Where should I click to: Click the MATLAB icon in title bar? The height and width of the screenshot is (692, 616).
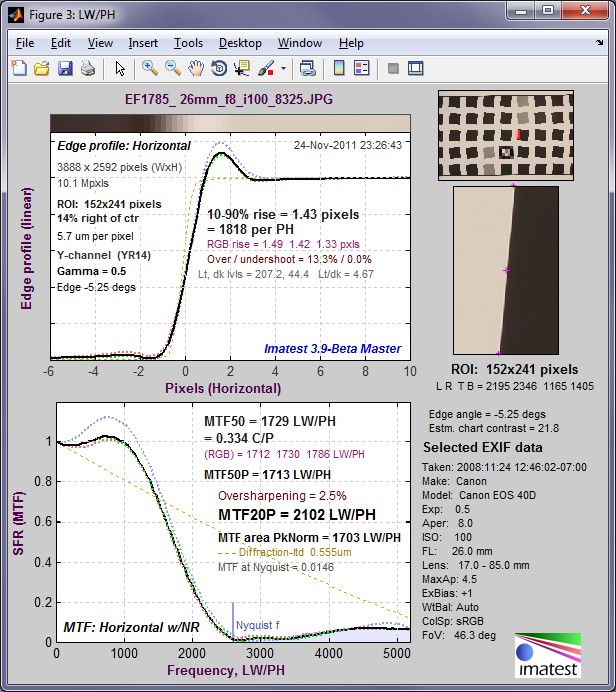coord(16,15)
